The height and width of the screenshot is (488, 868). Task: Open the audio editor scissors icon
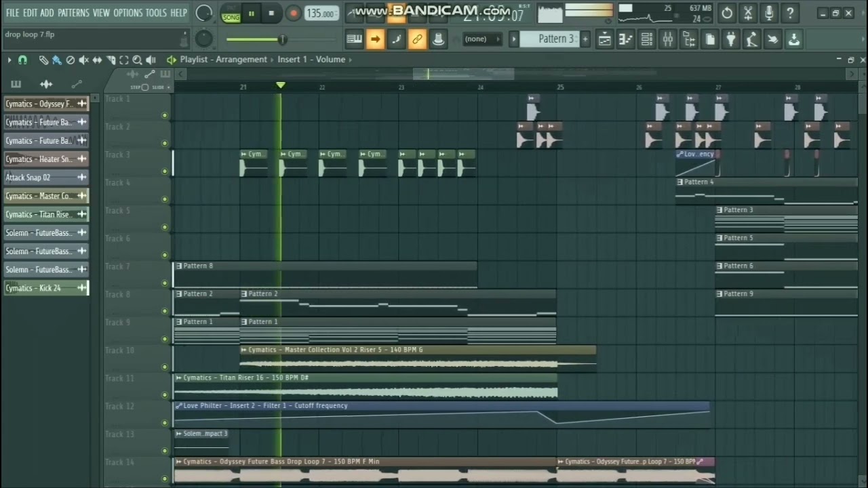pos(748,13)
